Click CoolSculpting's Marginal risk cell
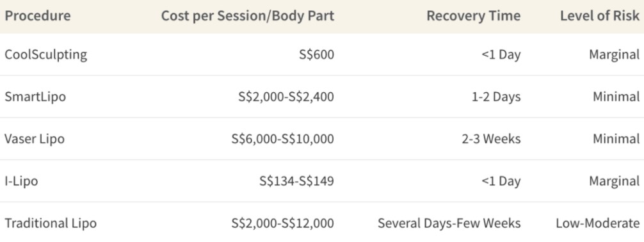The width and height of the screenshot is (644, 242). [615, 54]
